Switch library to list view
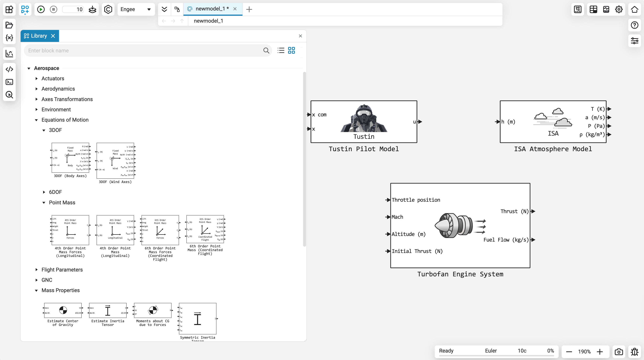This screenshot has width=644, height=360. [281, 51]
